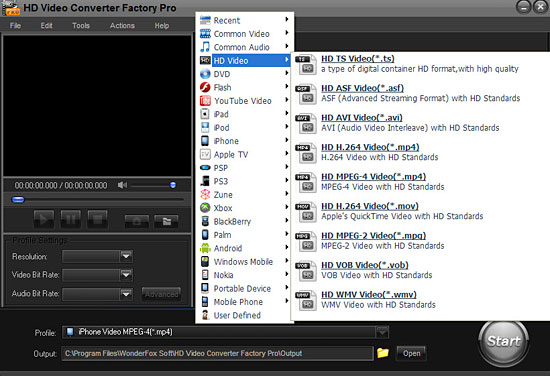550x376 pixels.
Task: Click the iPod device icon
Action: point(205,127)
